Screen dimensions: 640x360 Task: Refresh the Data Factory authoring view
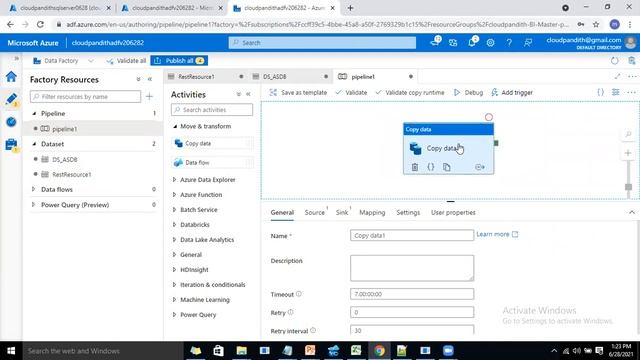click(614, 61)
